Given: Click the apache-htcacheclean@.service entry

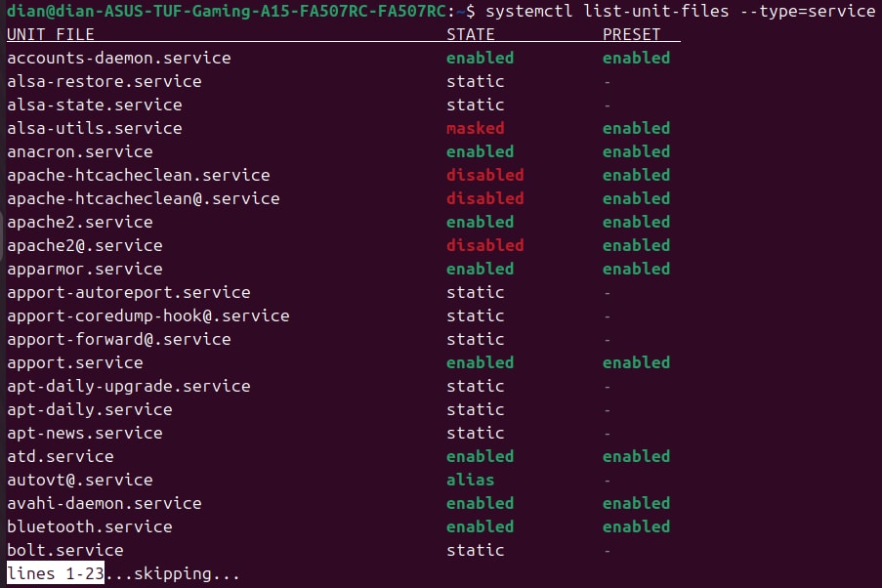Looking at the screenshot, I should pos(143,198).
